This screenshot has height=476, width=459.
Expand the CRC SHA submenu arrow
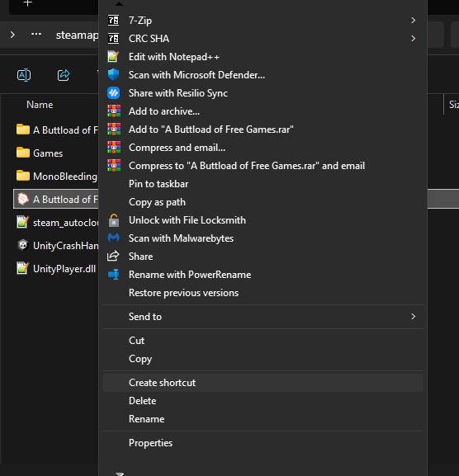pyautogui.click(x=413, y=39)
